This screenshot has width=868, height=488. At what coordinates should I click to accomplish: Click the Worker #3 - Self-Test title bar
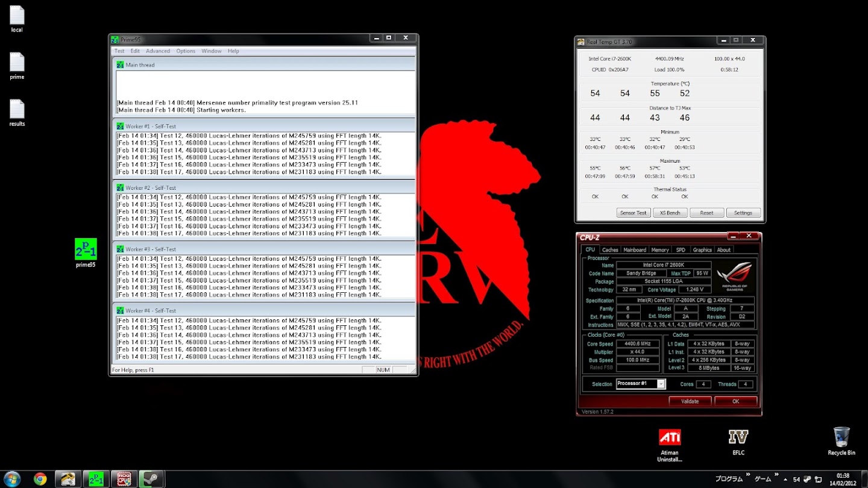pos(264,249)
